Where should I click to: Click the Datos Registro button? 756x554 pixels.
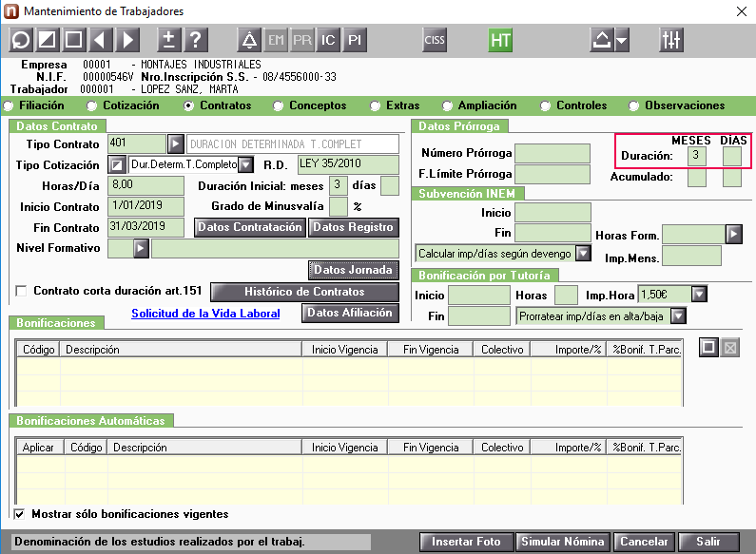coord(354,227)
